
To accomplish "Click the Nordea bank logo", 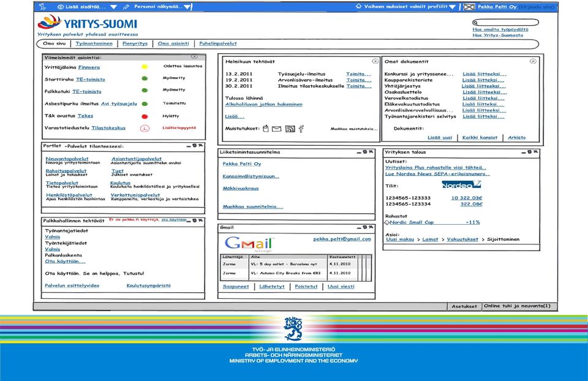I will click(461, 184).
